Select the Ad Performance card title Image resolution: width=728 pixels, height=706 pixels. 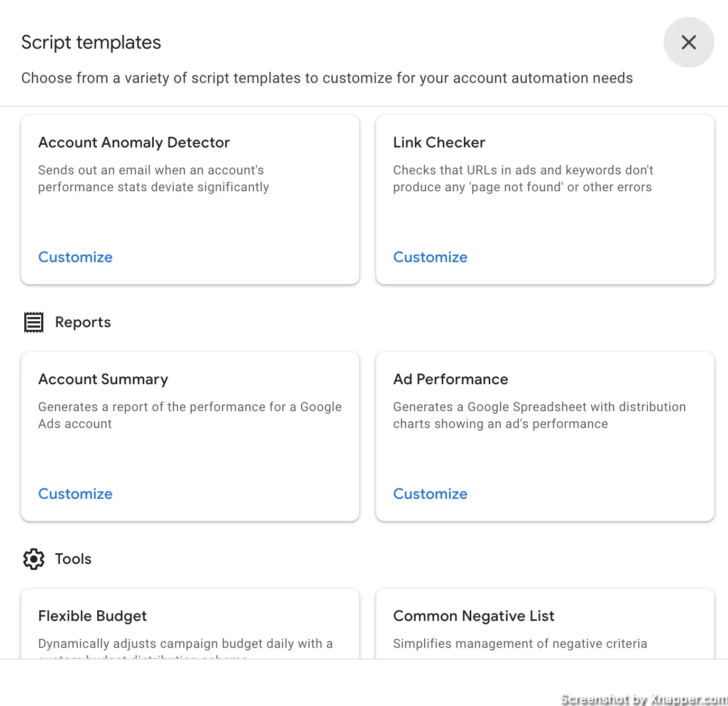(451, 379)
